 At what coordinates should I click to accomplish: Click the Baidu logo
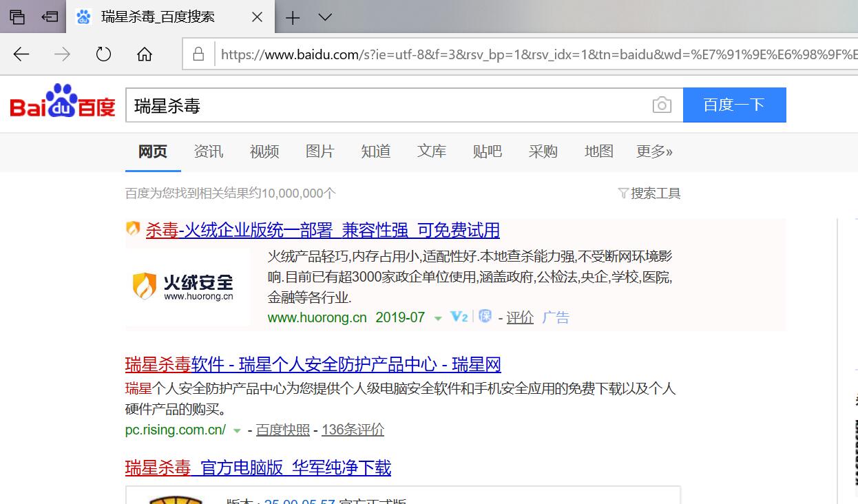63,101
